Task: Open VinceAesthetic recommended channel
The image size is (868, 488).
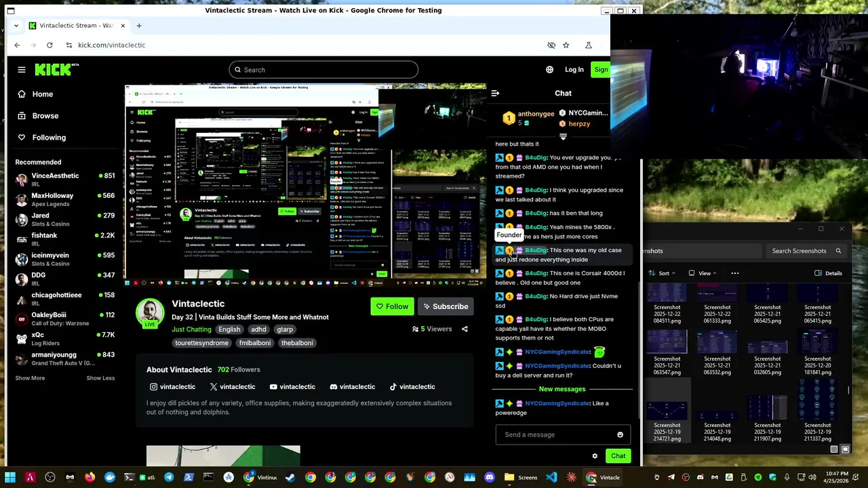Action: (x=66, y=180)
